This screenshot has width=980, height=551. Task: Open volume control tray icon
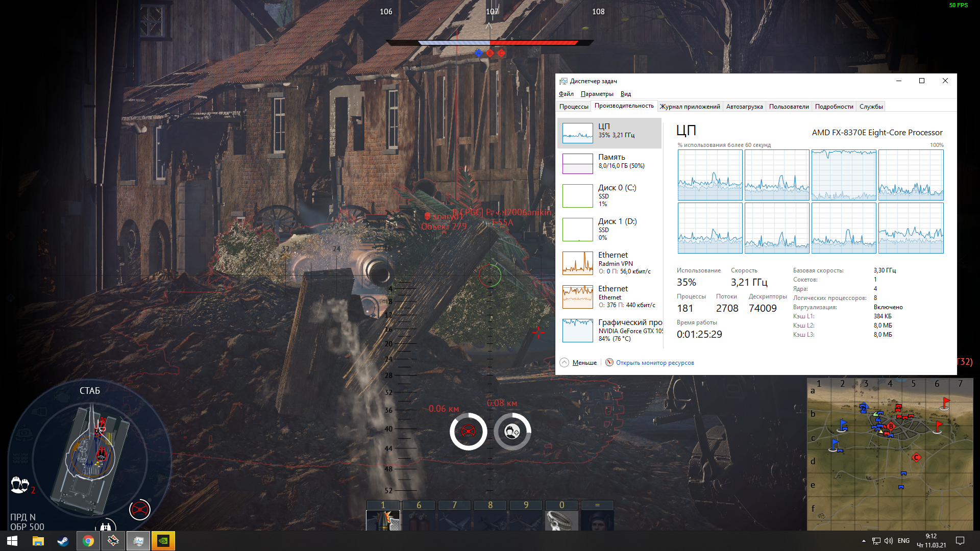click(889, 541)
